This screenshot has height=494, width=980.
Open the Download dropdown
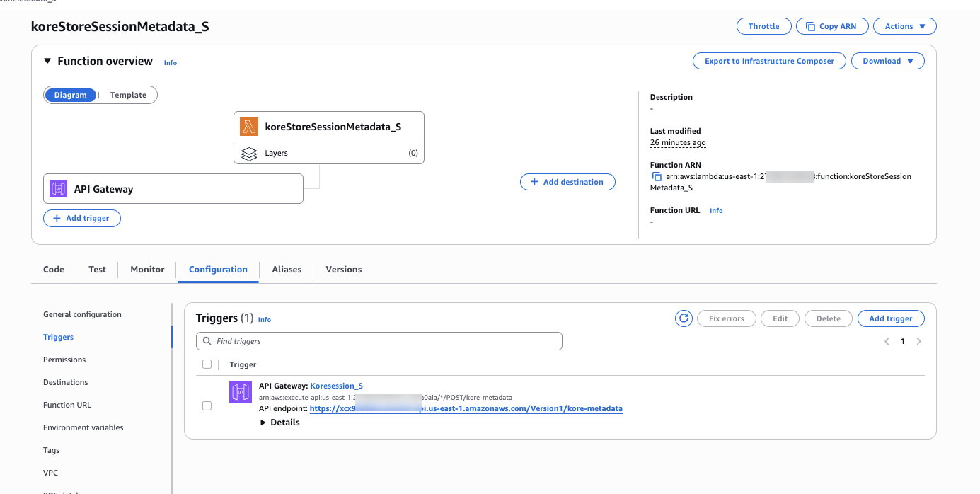(x=887, y=61)
